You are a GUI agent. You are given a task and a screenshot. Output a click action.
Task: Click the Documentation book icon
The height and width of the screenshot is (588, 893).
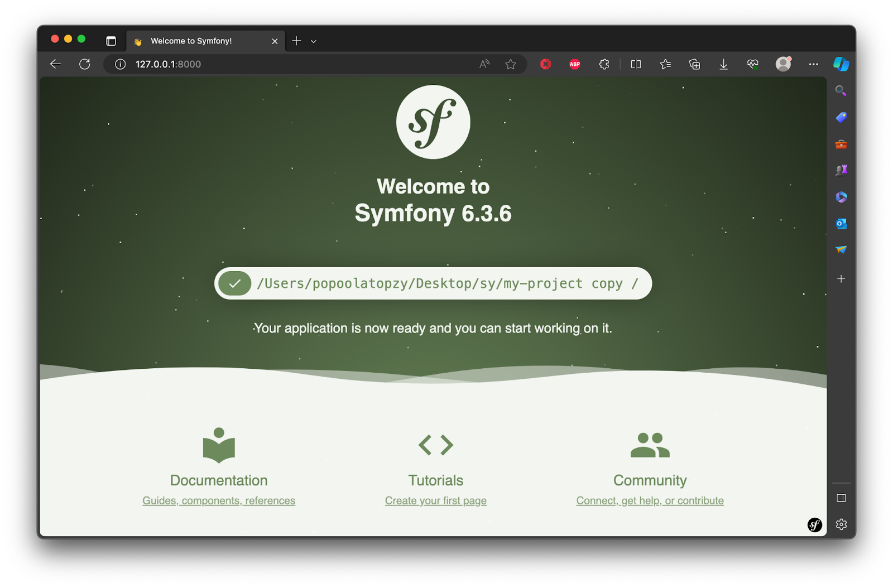pyautogui.click(x=219, y=445)
